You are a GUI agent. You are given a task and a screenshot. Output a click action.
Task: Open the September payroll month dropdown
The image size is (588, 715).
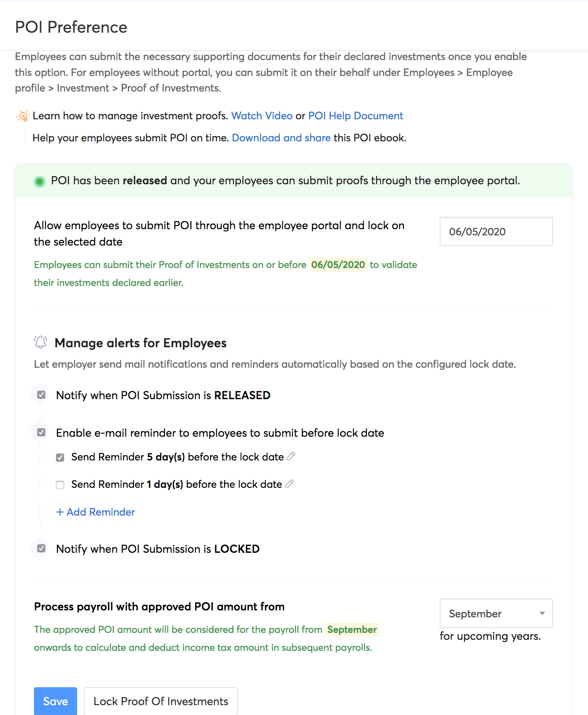tap(496, 613)
